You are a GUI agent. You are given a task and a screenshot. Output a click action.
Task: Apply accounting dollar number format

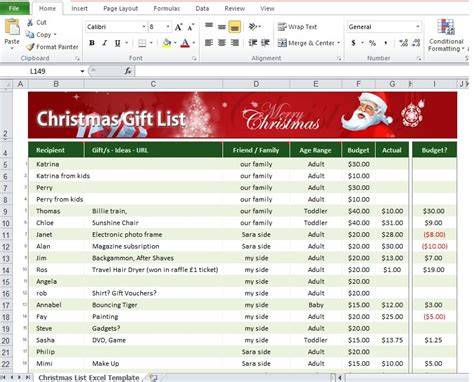pyautogui.click(x=353, y=43)
